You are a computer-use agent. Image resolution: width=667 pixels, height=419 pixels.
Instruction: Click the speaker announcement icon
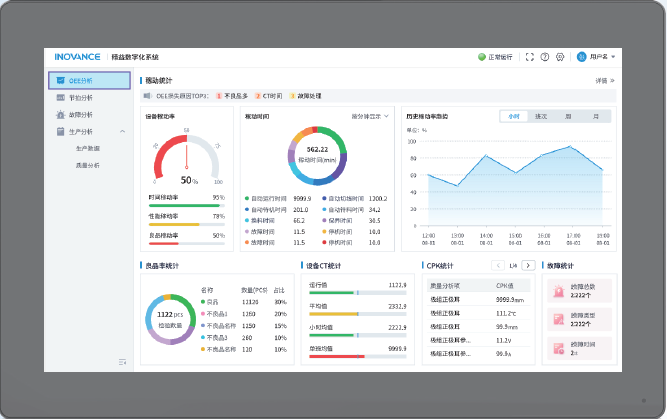tap(147, 96)
